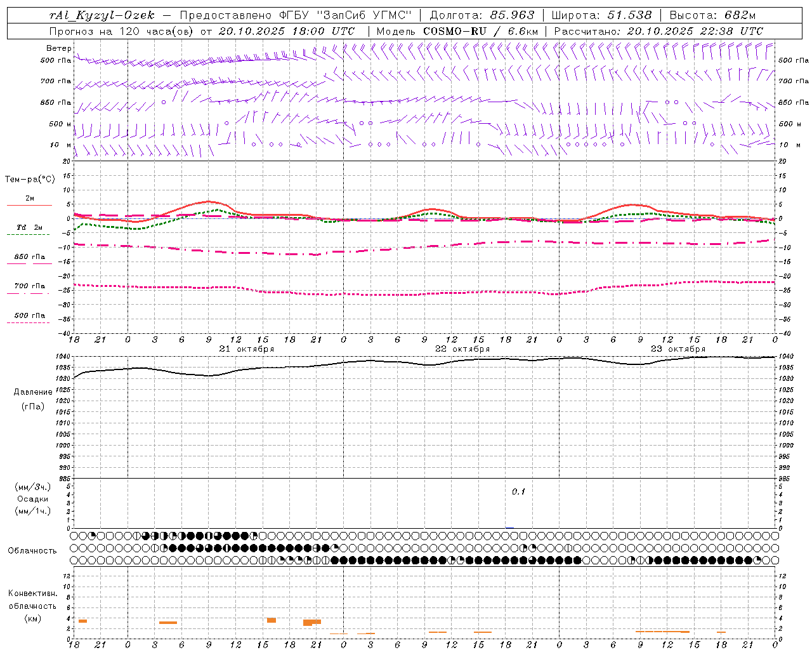Click the 'Облачность' cloud cover label
This screenshot has height=650, width=812.
(x=32, y=551)
